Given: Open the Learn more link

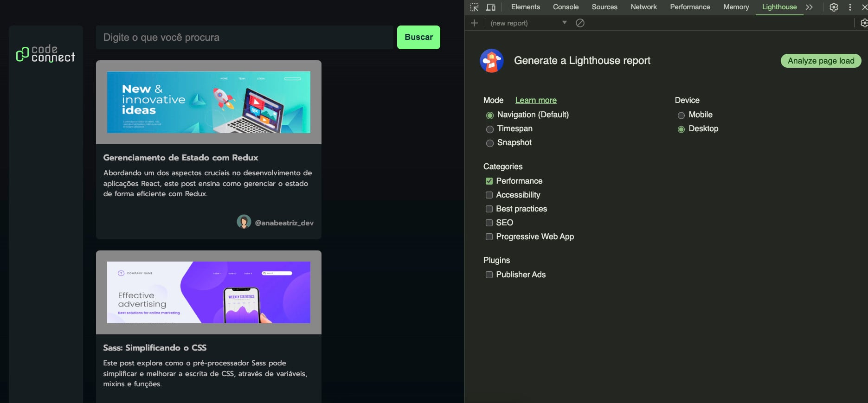Looking at the screenshot, I should 536,100.
